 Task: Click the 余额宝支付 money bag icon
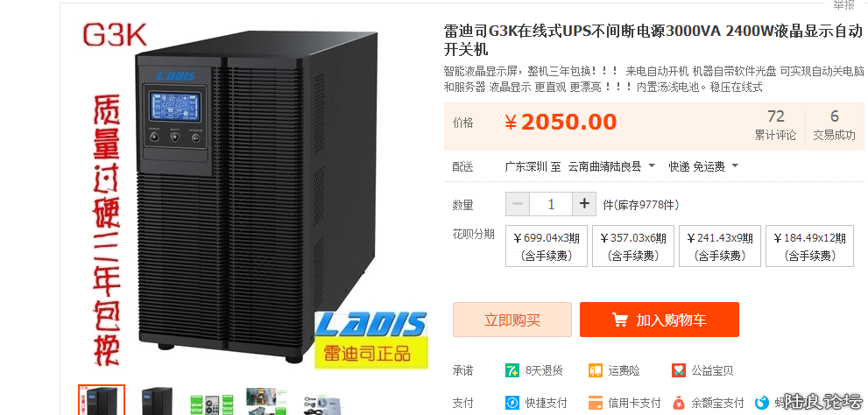click(679, 402)
